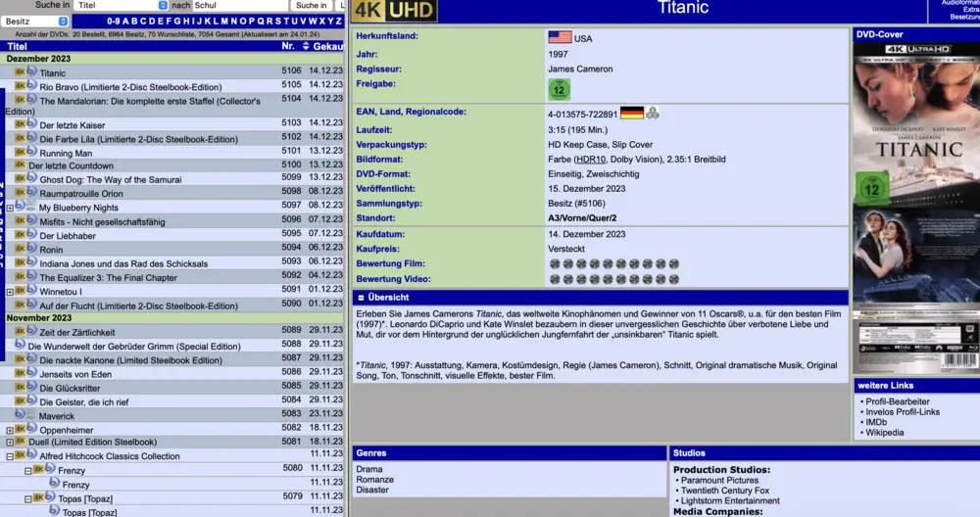This screenshot has width=980, height=517.
Task: Collapse the Alfred Hitchcock Classics Collection
Action: [x=10, y=456]
